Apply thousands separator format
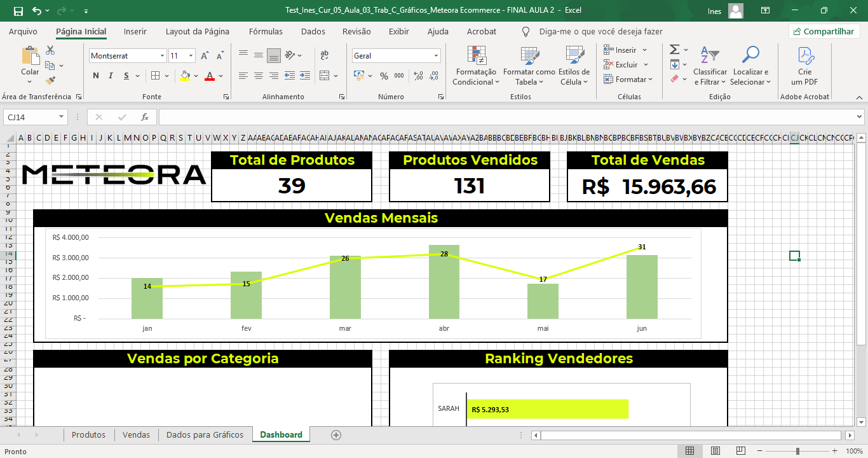This screenshot has width=868, height=458. pos(399,76)
